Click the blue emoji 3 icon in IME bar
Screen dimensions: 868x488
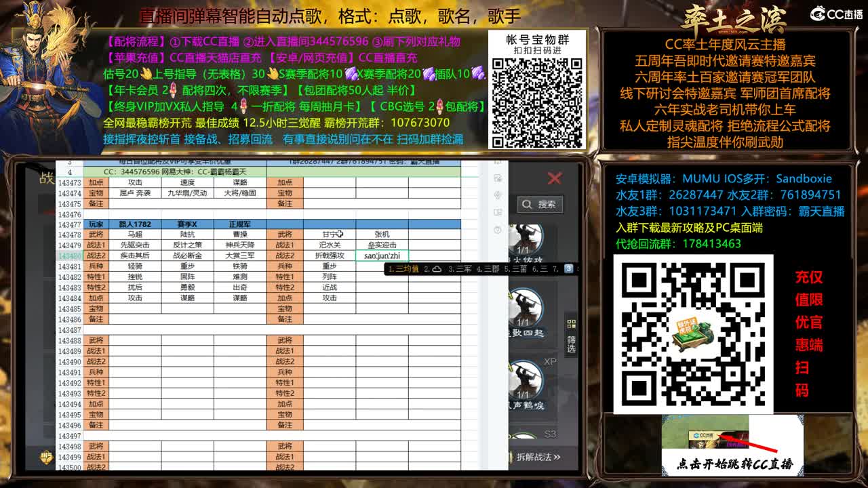click(569, 269)
